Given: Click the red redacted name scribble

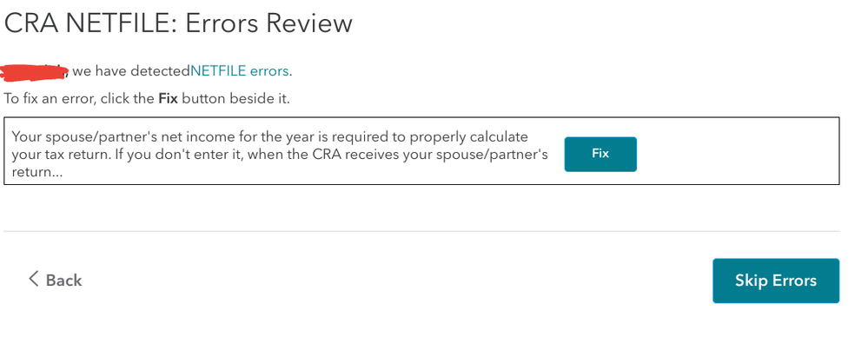Looking at the screenshot, I should click(35, 71).
